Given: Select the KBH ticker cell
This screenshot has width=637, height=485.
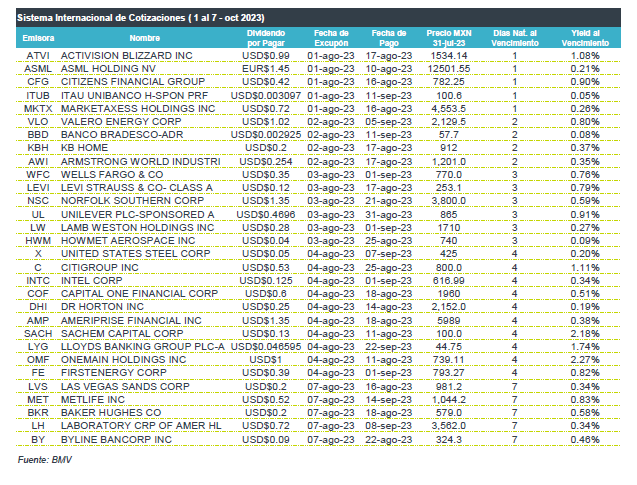Looking at the screenshot, I should click(38, 148).
